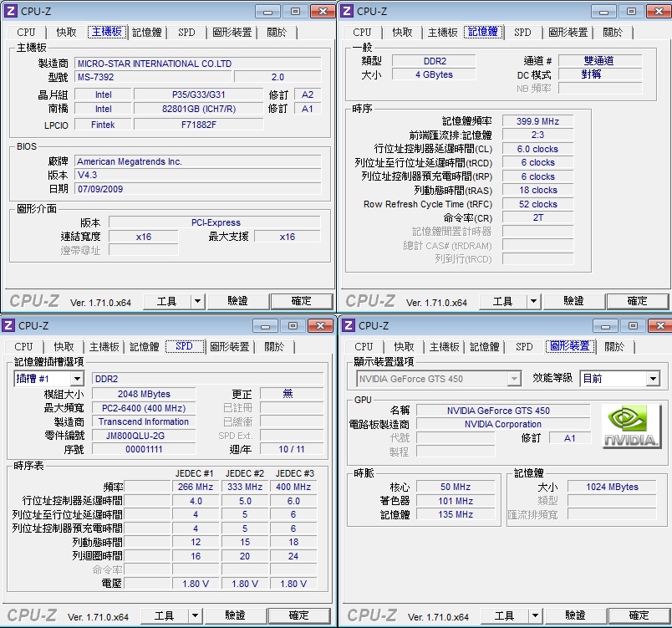Click the CPU-Z logo icon in the SPD window title bar

tap(8, 326)
